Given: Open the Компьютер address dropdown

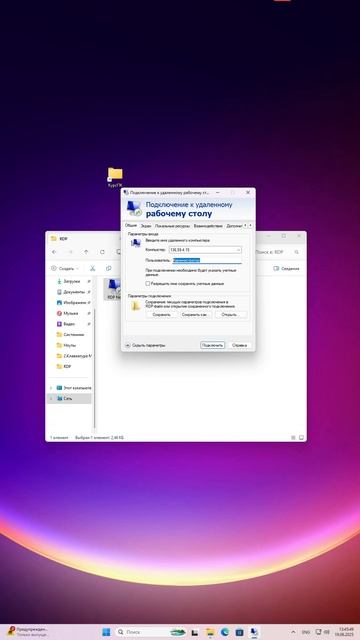Looking at the screenshot, I should tap(239, 250).
